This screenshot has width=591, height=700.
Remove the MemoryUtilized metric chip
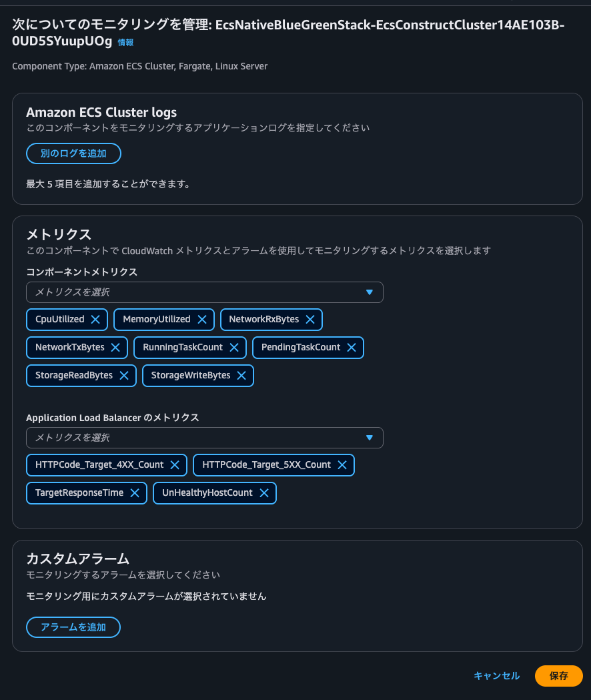tap(202, 320)
